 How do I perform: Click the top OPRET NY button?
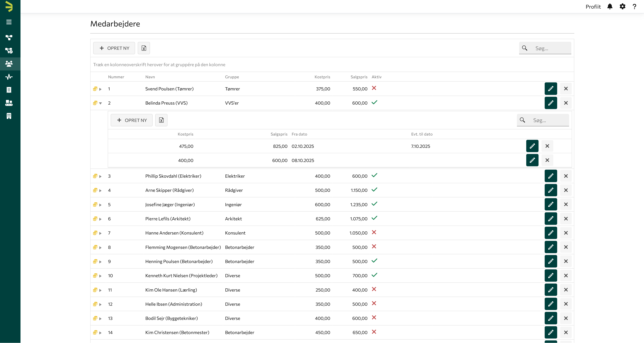pyautogui.click(x=114, y=48)
